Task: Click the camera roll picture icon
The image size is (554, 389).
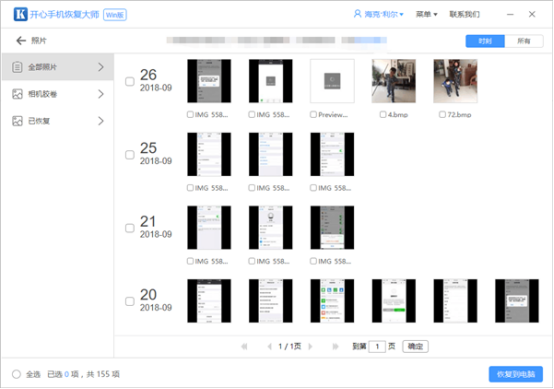Action: pyautogui.click(x=17, y=94)
